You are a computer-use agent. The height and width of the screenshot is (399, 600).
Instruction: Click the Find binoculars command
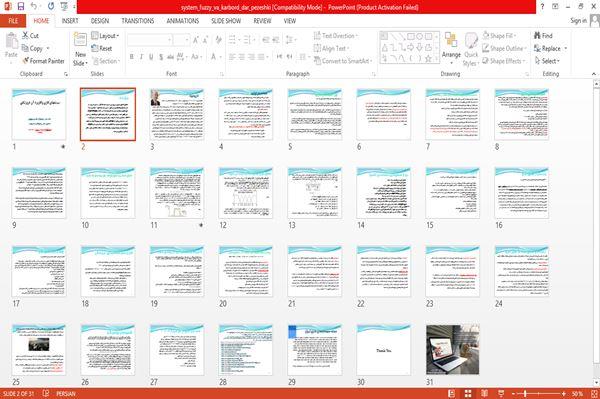click(x=543, y=36)
